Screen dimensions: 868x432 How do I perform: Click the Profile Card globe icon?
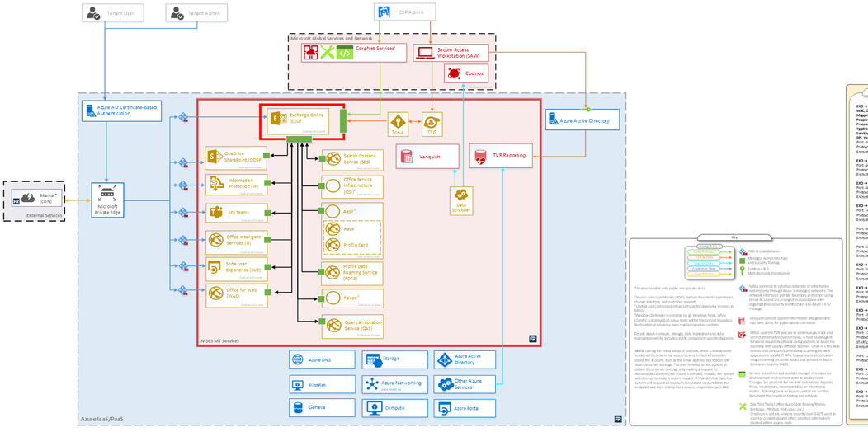pyautogui.click(x=333, y=245)
